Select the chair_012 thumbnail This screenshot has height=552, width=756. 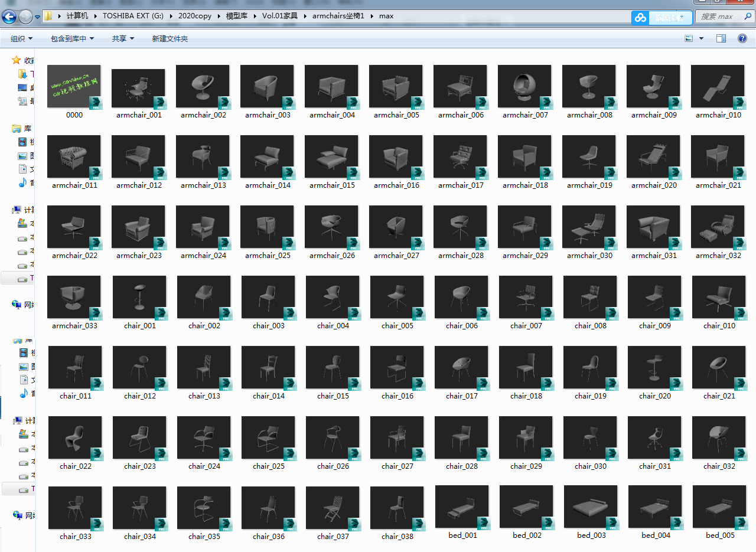[139, 368]
